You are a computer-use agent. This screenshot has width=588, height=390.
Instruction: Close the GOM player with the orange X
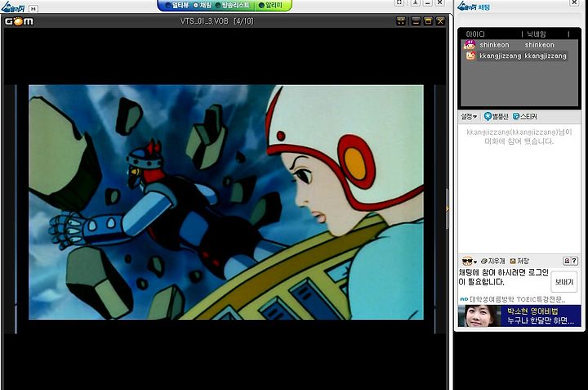tap(440, 21)
